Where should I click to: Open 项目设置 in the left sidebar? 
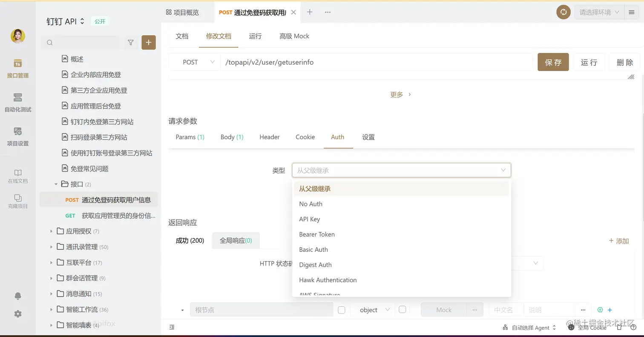[x=17, y=137]
